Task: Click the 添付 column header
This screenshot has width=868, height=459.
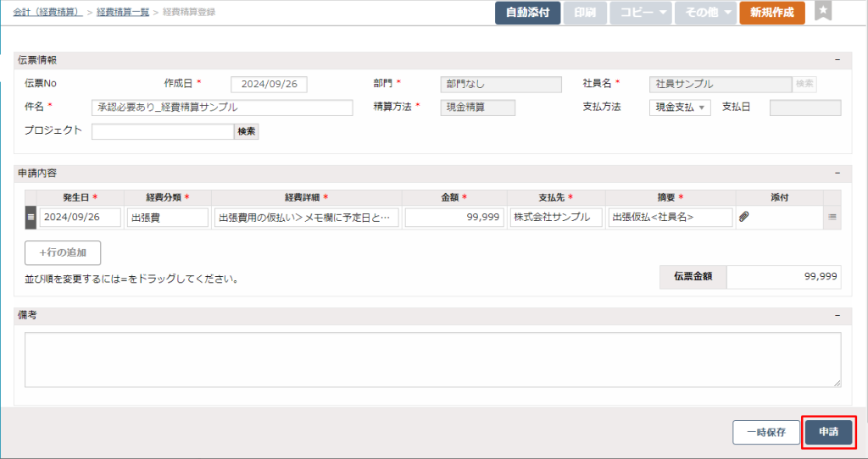Action: (x=780, y=197)
